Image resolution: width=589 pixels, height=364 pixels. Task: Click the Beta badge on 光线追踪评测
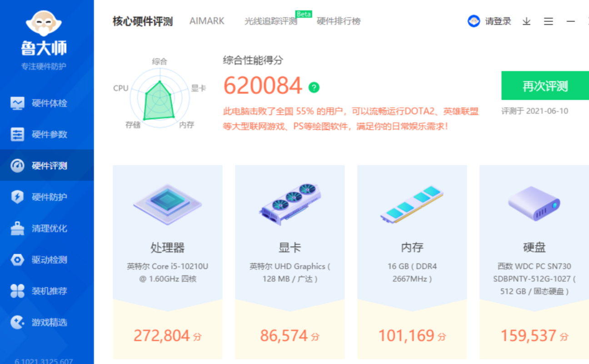(x=304, y=14)
